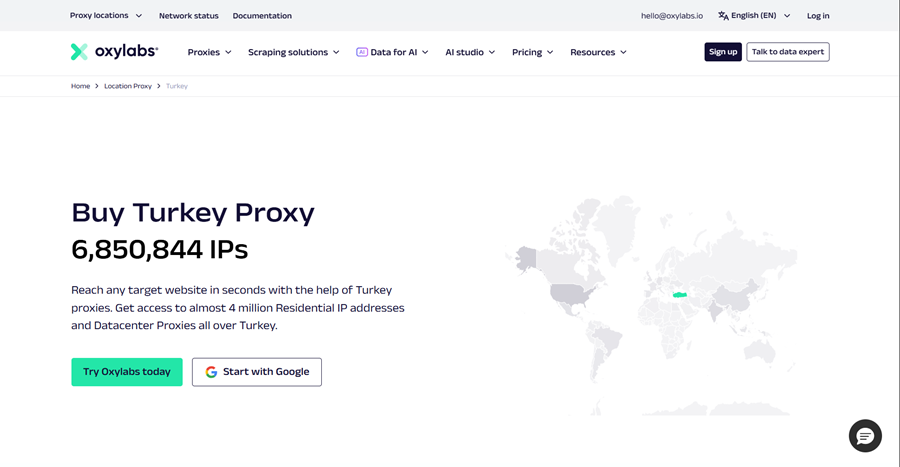
Task: Click the hello@oxylabs.io email link
Action: click(x=672, y=16)
